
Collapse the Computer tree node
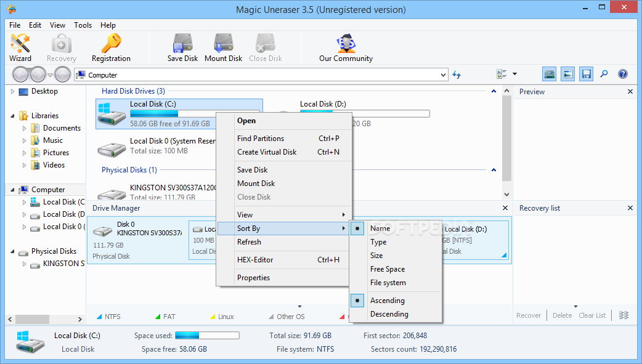pyautogui.click(x=13, y=190)
